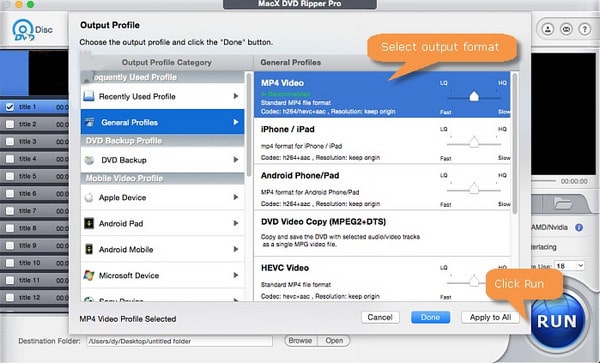
Task: Click the Android Mobile icon
Action: tap(89, 249)
